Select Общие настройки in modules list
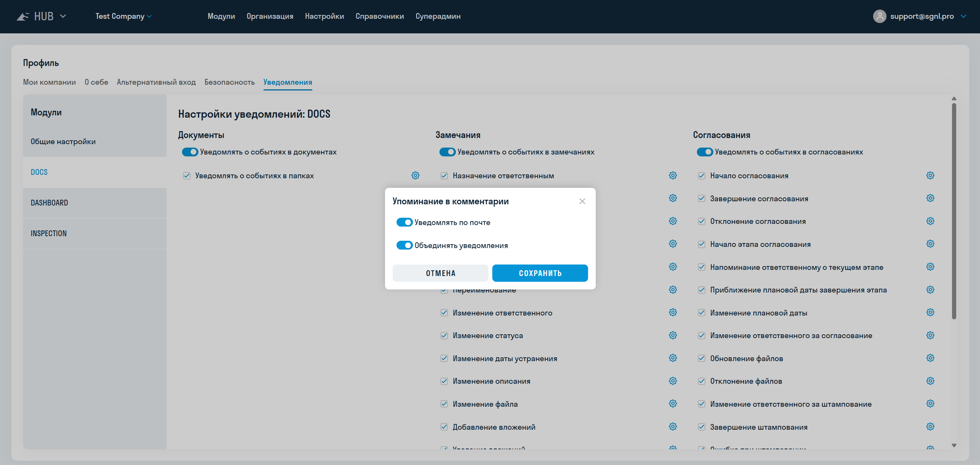This screenshot has width=980, height=465. click(x=95, y=141)
